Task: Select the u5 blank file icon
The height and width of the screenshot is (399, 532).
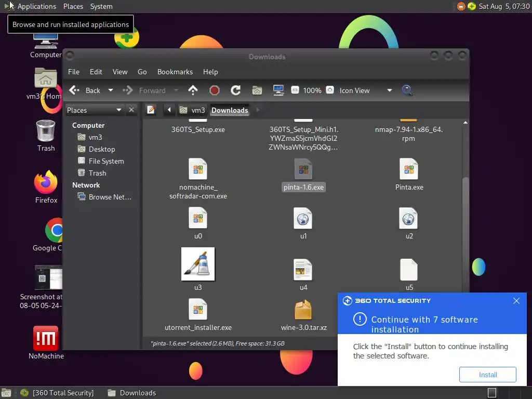Action: coord(409,270)
